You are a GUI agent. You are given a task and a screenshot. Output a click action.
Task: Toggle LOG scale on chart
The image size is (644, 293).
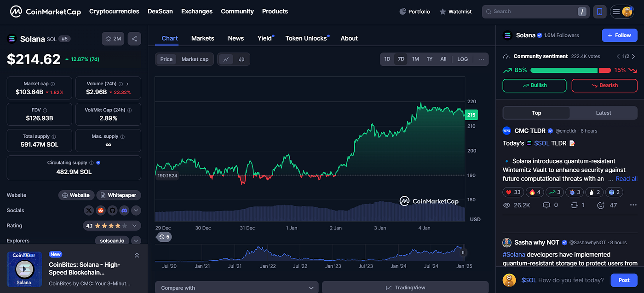(463, 59)
